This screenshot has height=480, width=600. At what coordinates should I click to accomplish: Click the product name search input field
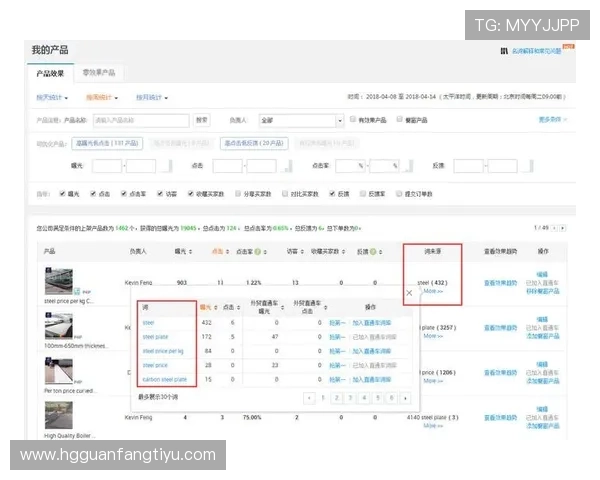tap(141, 121)
